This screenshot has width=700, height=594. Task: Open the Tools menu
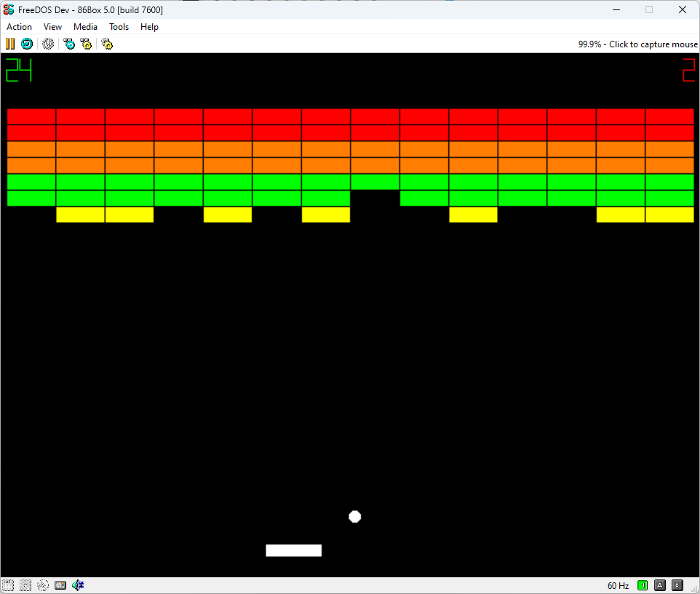(119, 26)
